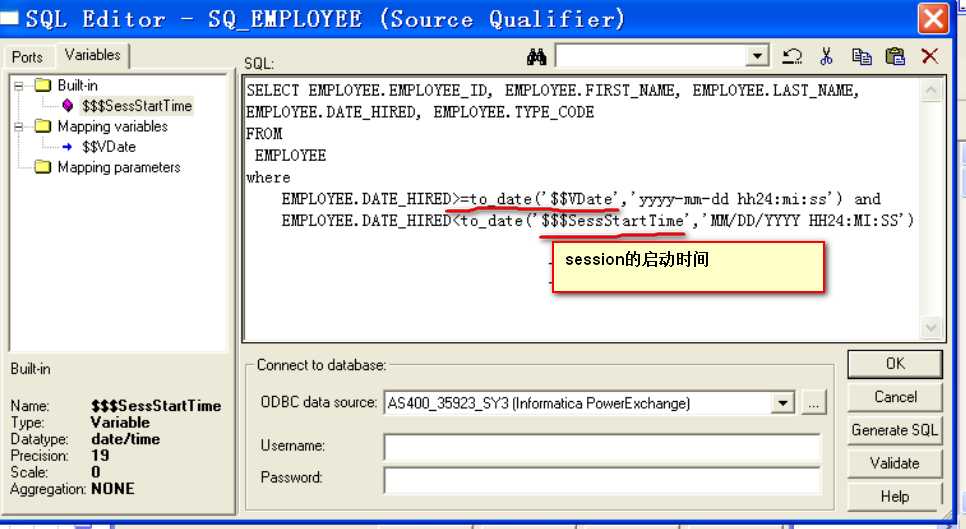Click '$$VDate' inside the to_date call
The width and height of the screenshot is (966, 529).
click(582, 199)
